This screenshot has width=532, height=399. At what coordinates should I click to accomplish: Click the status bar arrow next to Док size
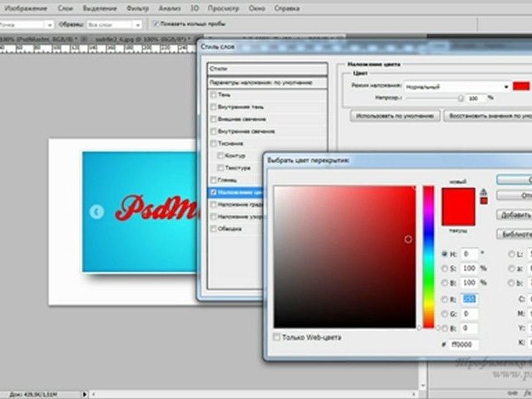(84, 394)
